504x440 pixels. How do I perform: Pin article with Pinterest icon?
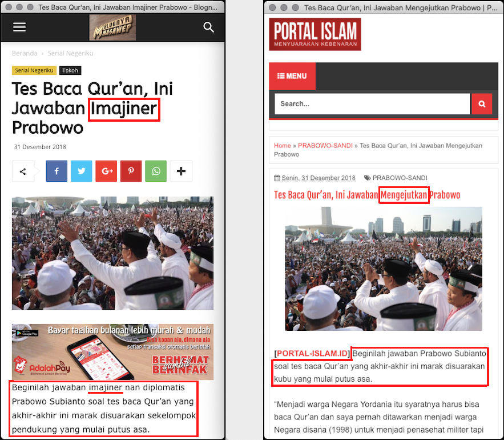point(131,171)
